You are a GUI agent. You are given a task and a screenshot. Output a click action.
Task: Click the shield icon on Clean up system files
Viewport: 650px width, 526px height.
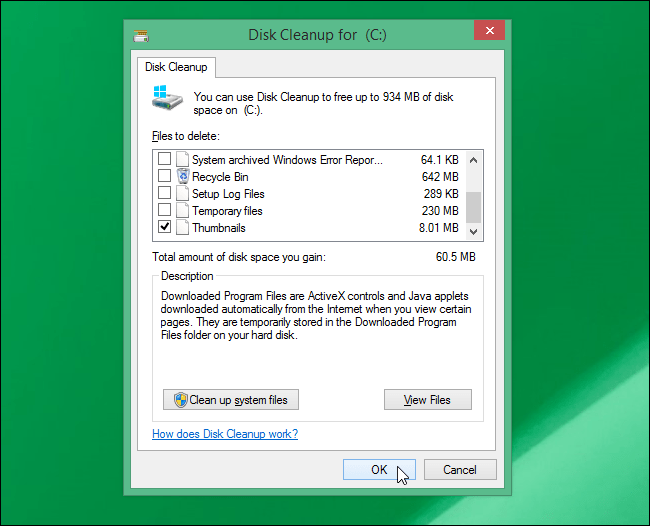[x=181, y=400]
